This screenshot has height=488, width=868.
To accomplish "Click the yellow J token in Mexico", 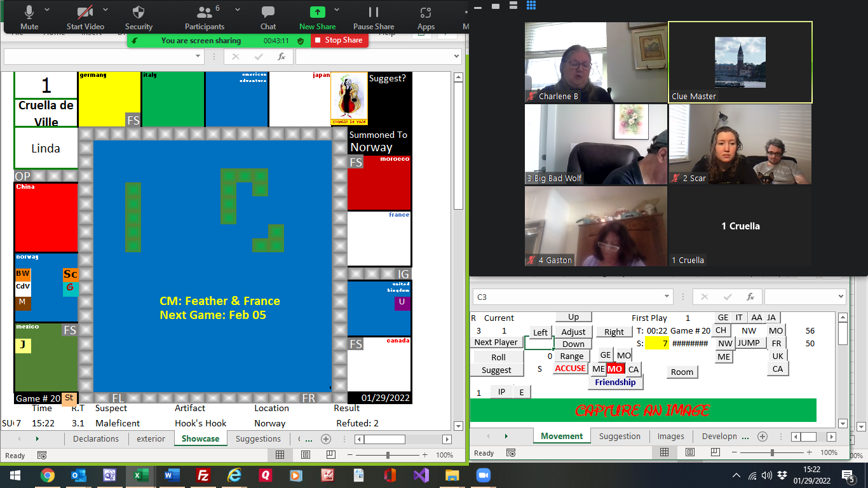I will click(23, 346).
